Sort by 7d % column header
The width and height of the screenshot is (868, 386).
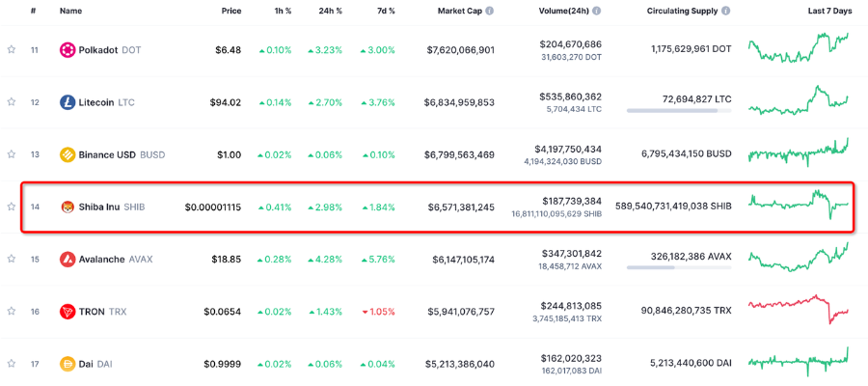coord(386,11)
